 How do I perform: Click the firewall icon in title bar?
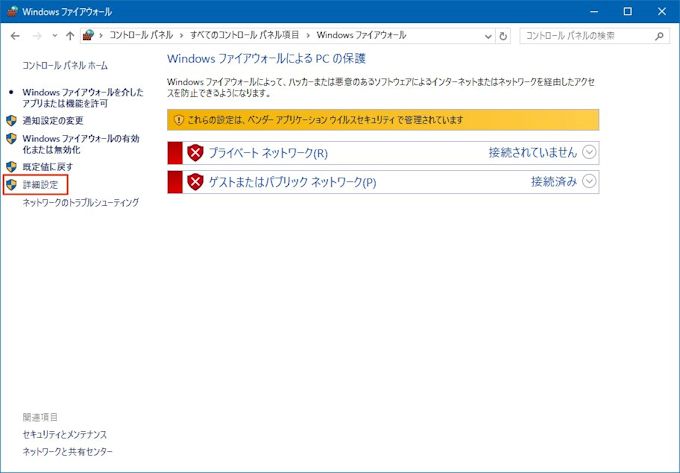pos(12,11)
